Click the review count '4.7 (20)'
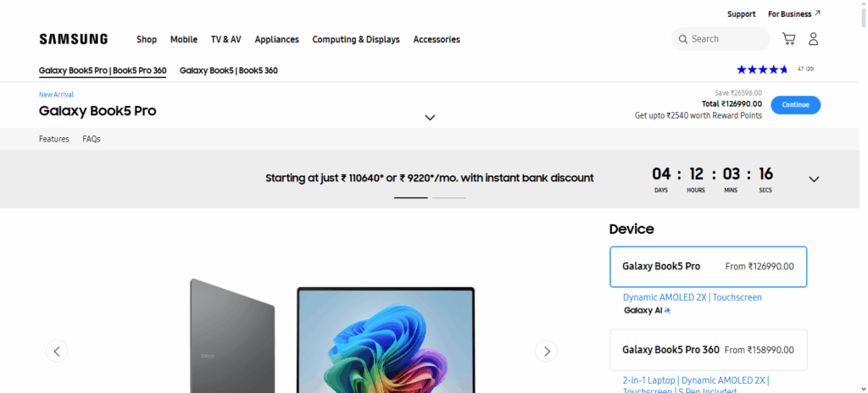 click(x=805, y=69)
